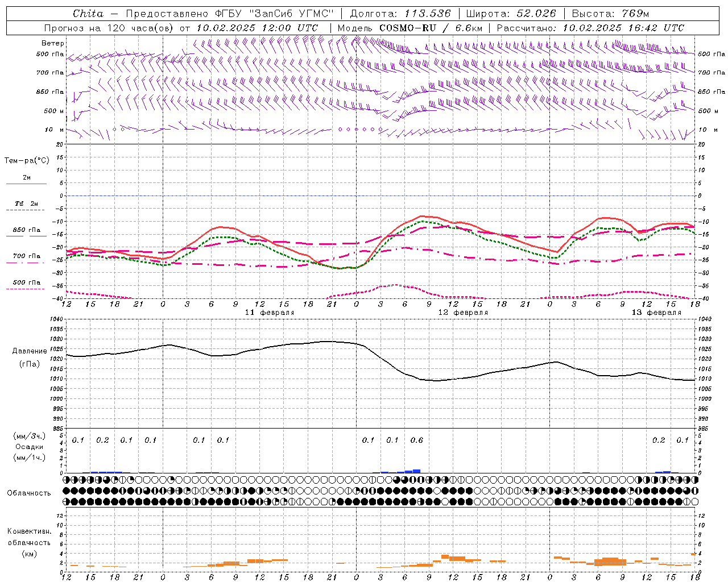Click the "11 февраля" date label
Screen dimensions: 728x582
[x=270, y=313]
